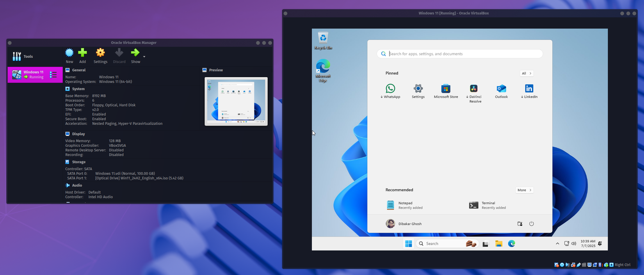
Task: Click the display monitor indicator in VM status bar
Action: (x=589, y=265)
